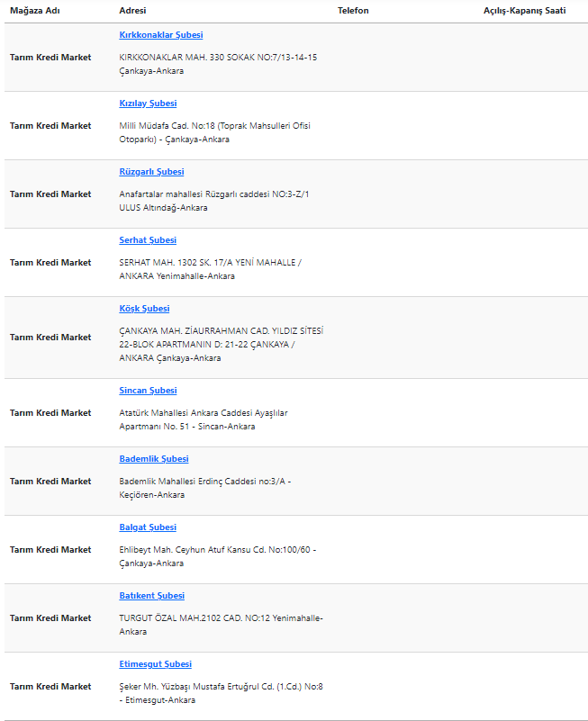The image size is (588, 721).
Task: Click Tarım Kredi Market in Batıkent row
Action: (x=50, y=619)
